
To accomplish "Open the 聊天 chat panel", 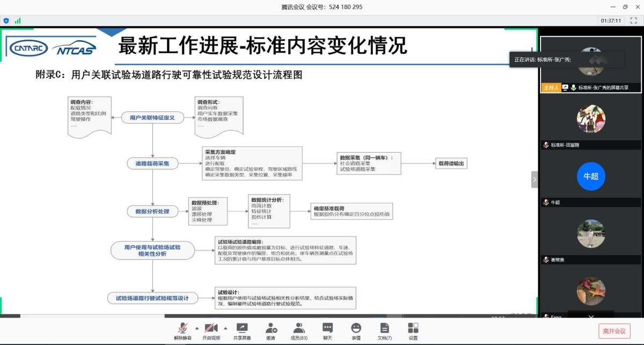I will (x=327, y=328).
